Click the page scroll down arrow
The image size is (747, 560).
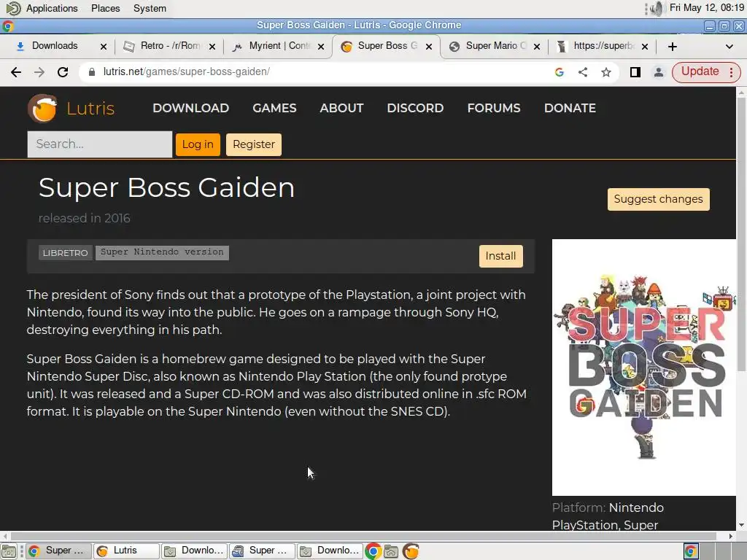(x=741, y=525)
